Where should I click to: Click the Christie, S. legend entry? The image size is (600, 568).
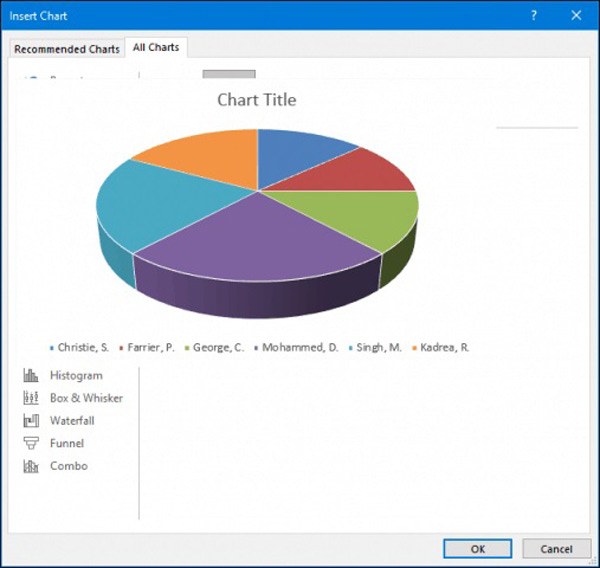80,348
